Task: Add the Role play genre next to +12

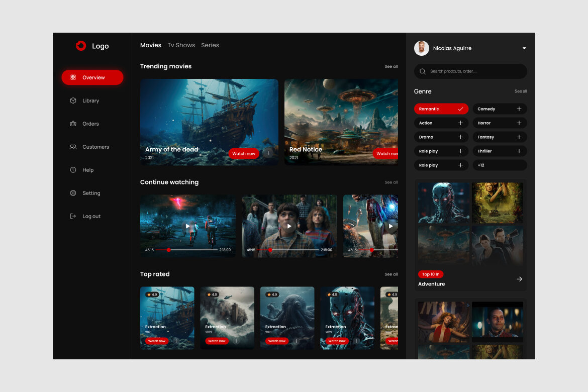Action: [x=441, y=165]
